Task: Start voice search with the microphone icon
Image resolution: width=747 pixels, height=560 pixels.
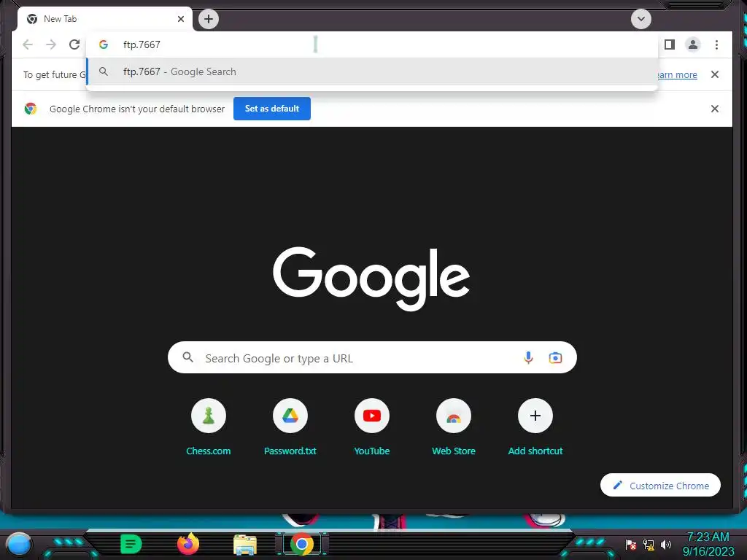Action: point(528,357)
